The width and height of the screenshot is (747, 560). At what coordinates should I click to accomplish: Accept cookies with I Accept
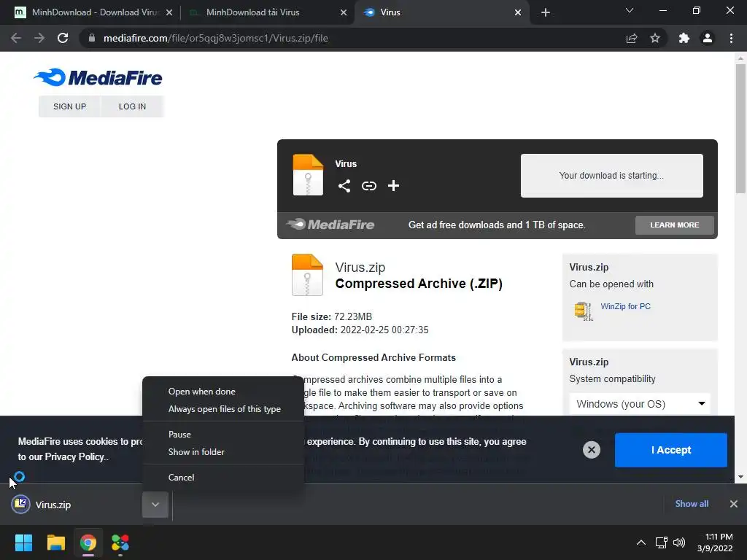click(671, 450)
